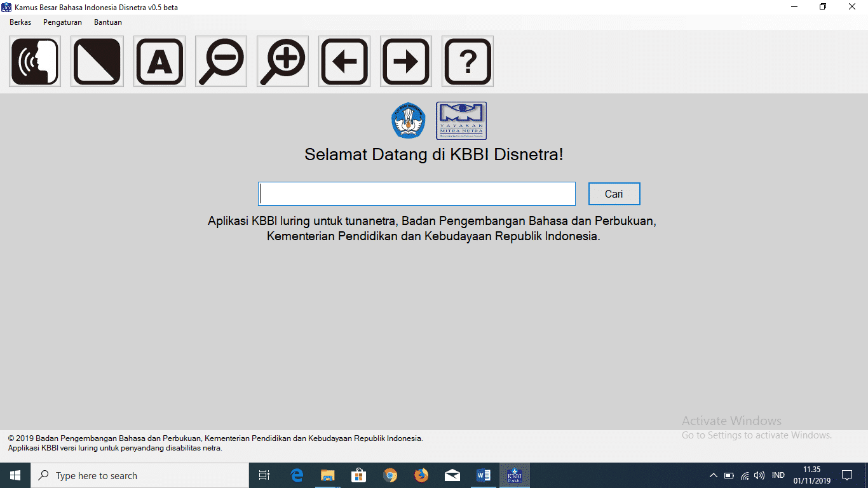The height and width of the screenshot is (488, 868).
Task: Click the Cari search button
Action: [614, 194]
